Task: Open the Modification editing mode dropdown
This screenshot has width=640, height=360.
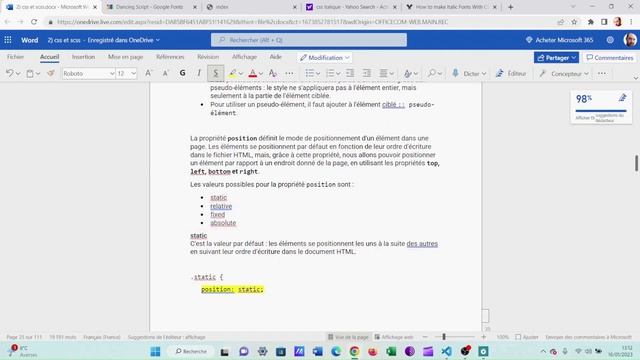Action: coord(325,58)
